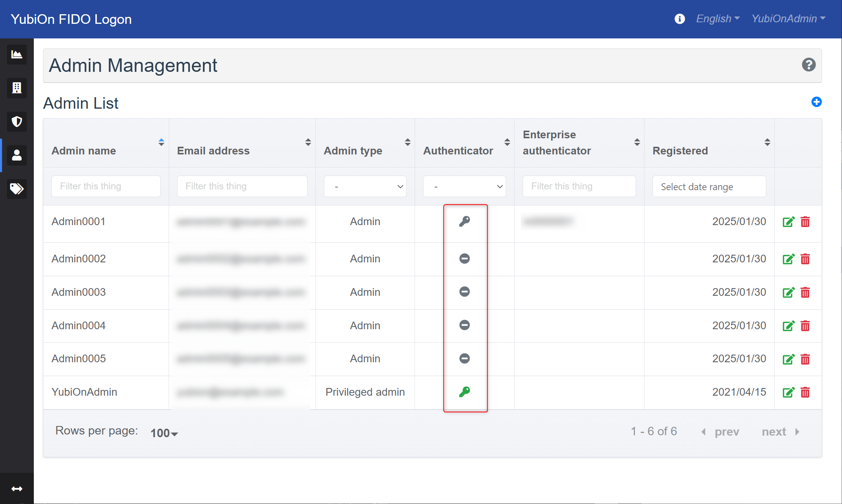Edit Admin0004 entry
The width and height of the screenshot is (842, 504).
(788, 326)
